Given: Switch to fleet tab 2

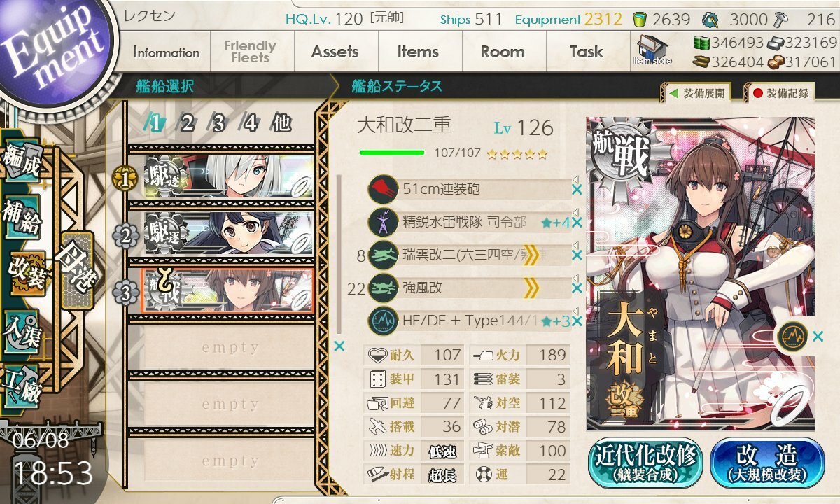Looking at the screenshot, I should pyautogui.click(x=187, y=124).
